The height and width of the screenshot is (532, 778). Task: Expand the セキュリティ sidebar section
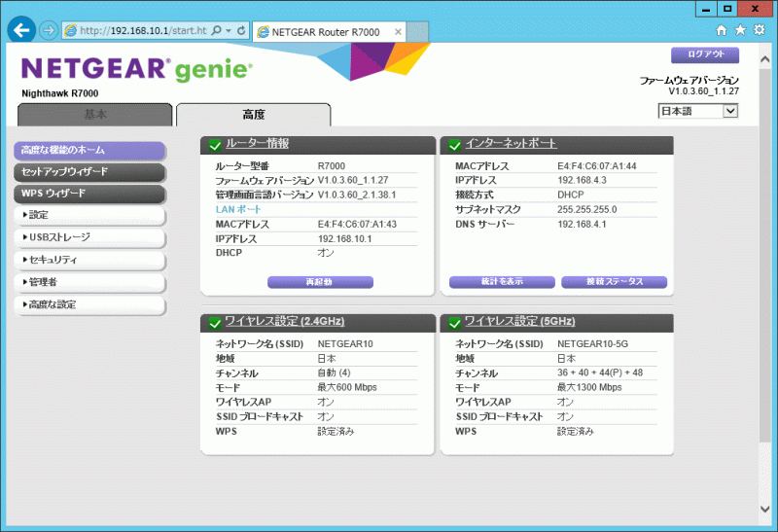coord(89,261)
